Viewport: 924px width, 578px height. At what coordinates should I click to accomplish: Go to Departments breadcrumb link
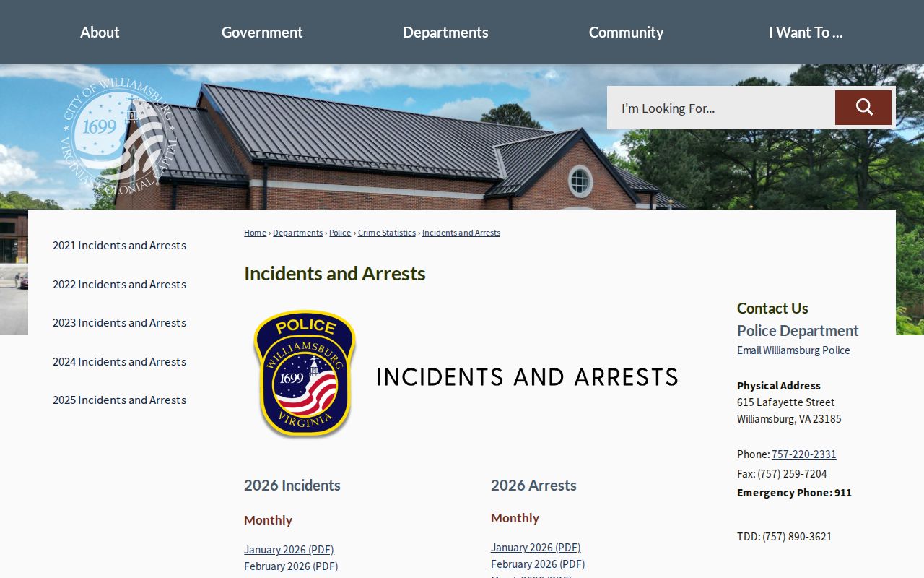tap(297, 233)
